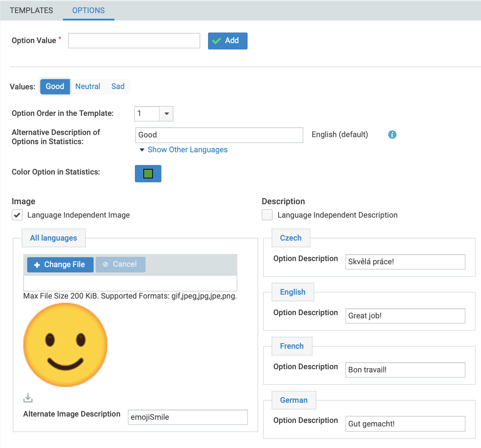The height and width of the screenshot is (448, 481).
Task: Enable the Language Independent Description checkbox
Action: pyautogui.click(x=267, y=215)
